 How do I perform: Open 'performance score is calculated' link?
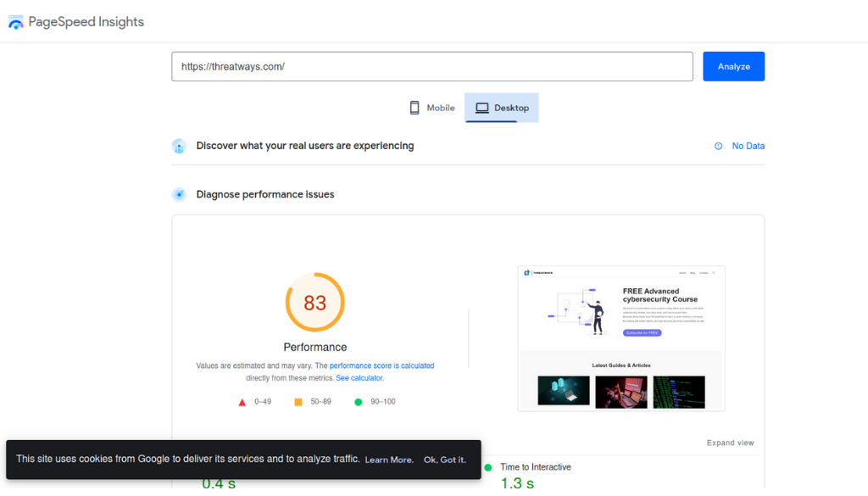tap(382, 366)
